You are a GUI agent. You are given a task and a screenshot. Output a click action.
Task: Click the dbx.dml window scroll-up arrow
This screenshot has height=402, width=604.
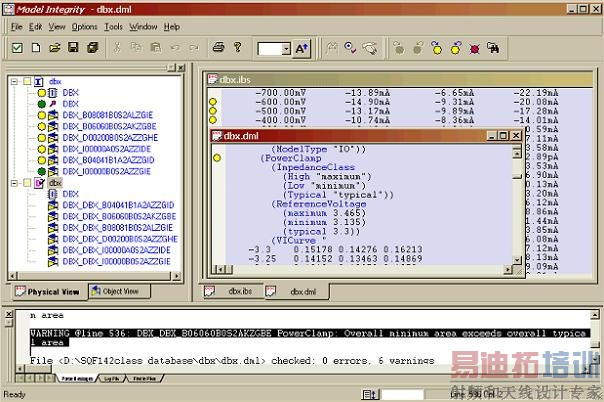tap(517, 153)
